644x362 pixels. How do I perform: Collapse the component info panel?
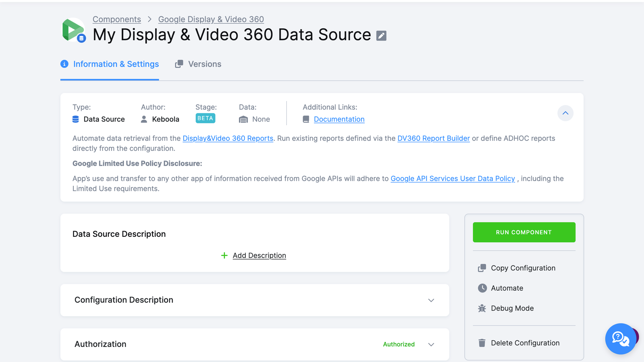[566, 113]
